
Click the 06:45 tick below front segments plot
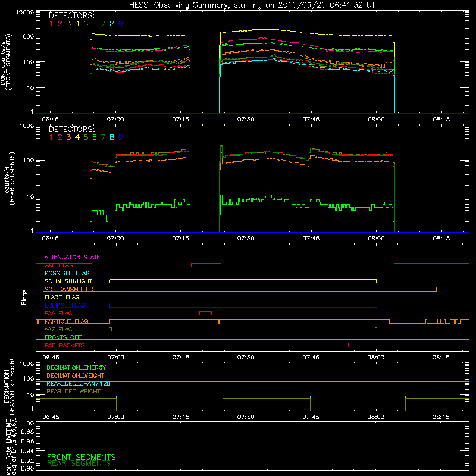(50, 120)
